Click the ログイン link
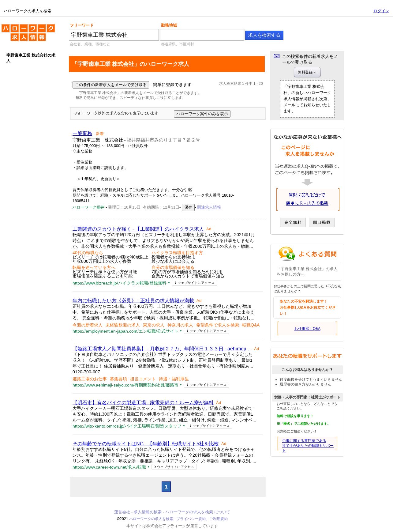Image resolution: width=393 pixels, height=532 pixels. pos(381,11)
